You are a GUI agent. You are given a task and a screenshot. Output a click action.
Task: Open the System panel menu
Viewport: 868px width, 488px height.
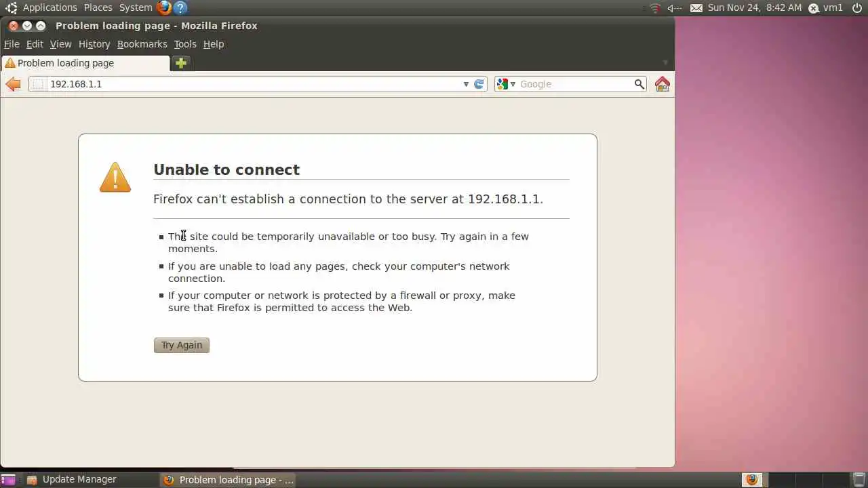point(136,8)
